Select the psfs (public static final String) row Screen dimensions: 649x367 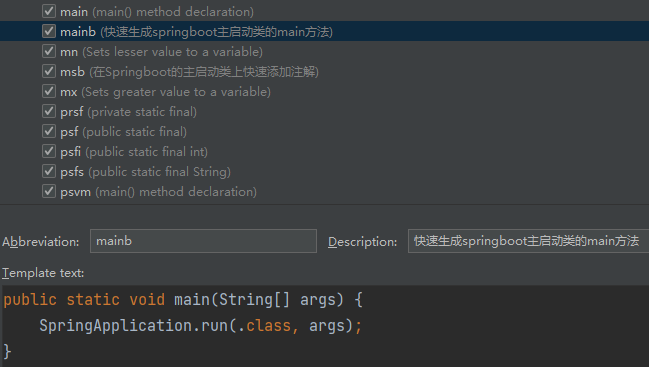coord(324,171)
